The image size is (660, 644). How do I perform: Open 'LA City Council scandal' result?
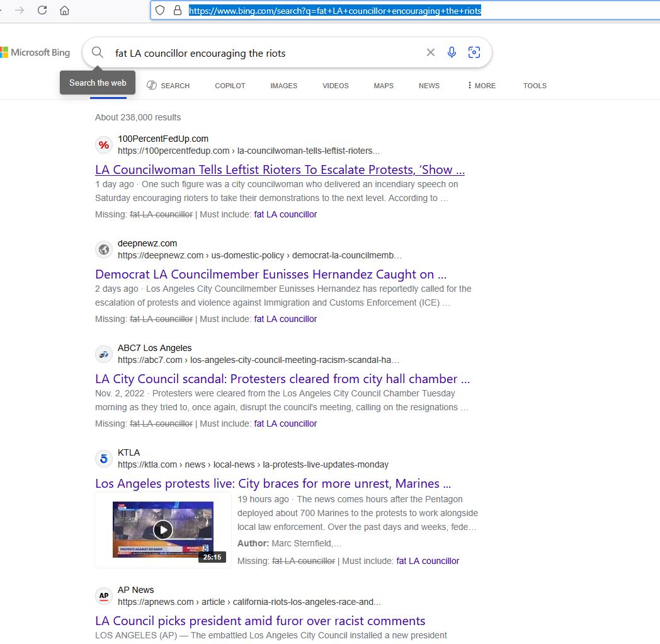(x=282, y=379)
